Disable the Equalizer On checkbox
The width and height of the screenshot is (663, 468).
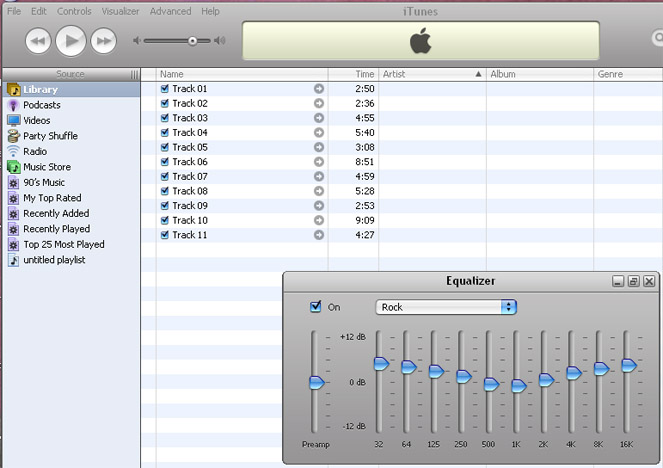pyautogui.click(x=316, y=307)
